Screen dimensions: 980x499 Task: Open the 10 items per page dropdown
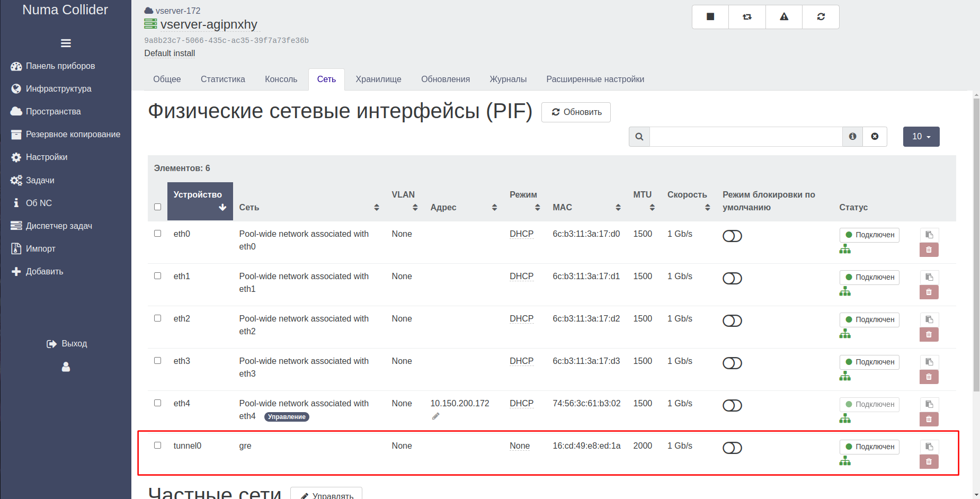(921, 137)
